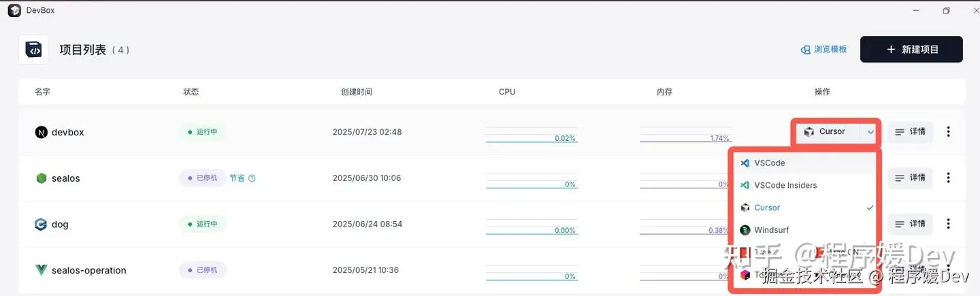The width and height of the screenshot is (980, 296).
Task: Select VSCode from the IDE list
Action: pos(769,163)
